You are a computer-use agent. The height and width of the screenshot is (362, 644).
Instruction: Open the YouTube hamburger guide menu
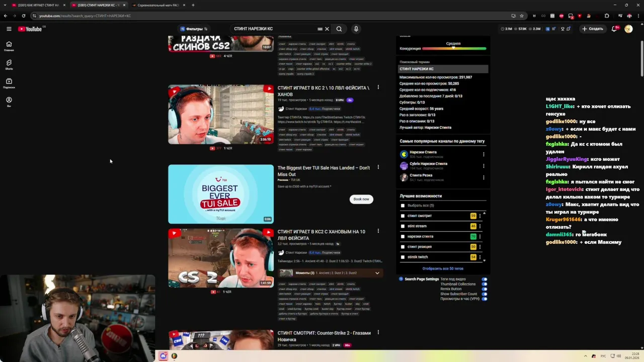(9, 29)
